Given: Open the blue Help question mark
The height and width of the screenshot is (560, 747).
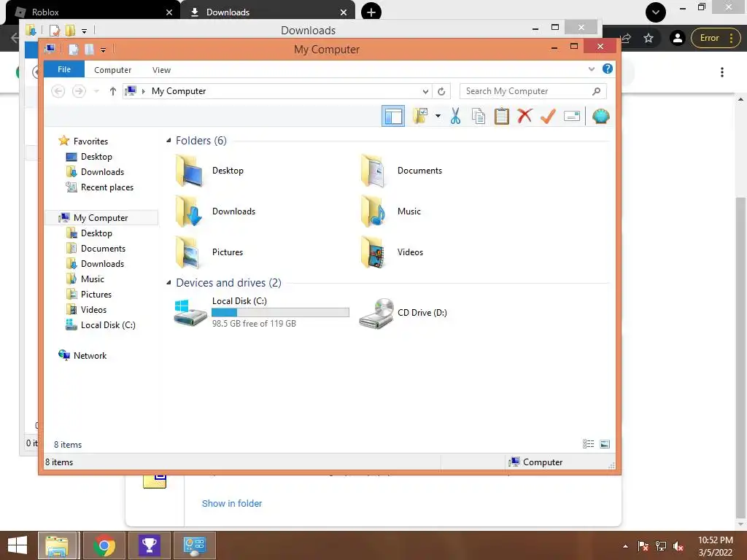Looking at the screenshot, I should pyautogui.click(x=608, y=69).
